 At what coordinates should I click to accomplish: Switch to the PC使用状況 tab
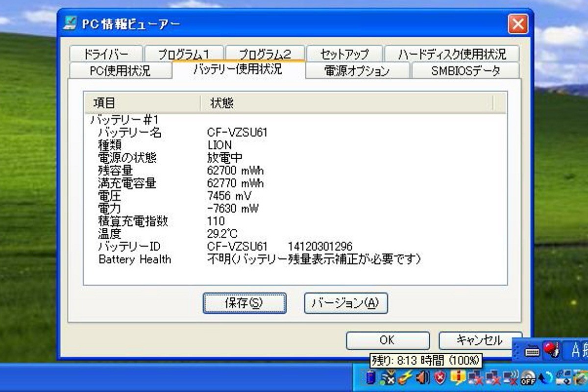tap(121, 71)
